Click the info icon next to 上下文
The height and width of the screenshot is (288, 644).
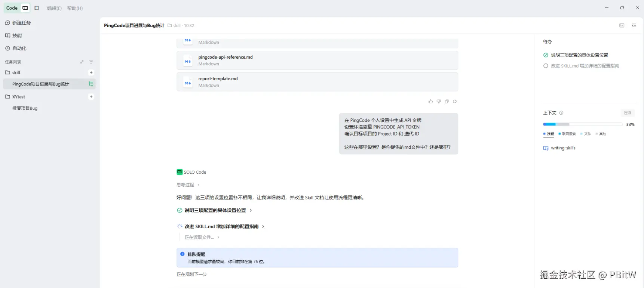pyautogui.click(x=561, y=113)
